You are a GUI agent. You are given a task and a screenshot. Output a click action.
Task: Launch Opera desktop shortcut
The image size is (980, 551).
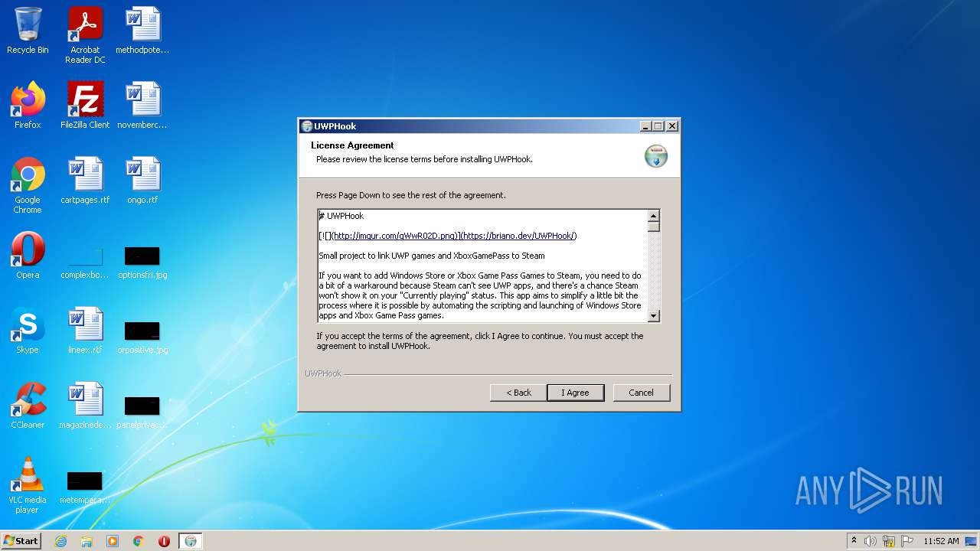28,256
